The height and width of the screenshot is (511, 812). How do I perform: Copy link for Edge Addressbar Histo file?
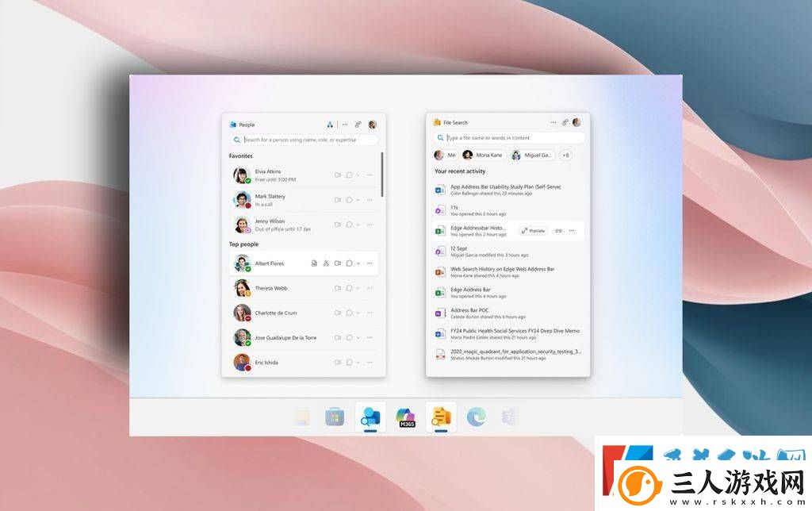click(x=559, y=231)
